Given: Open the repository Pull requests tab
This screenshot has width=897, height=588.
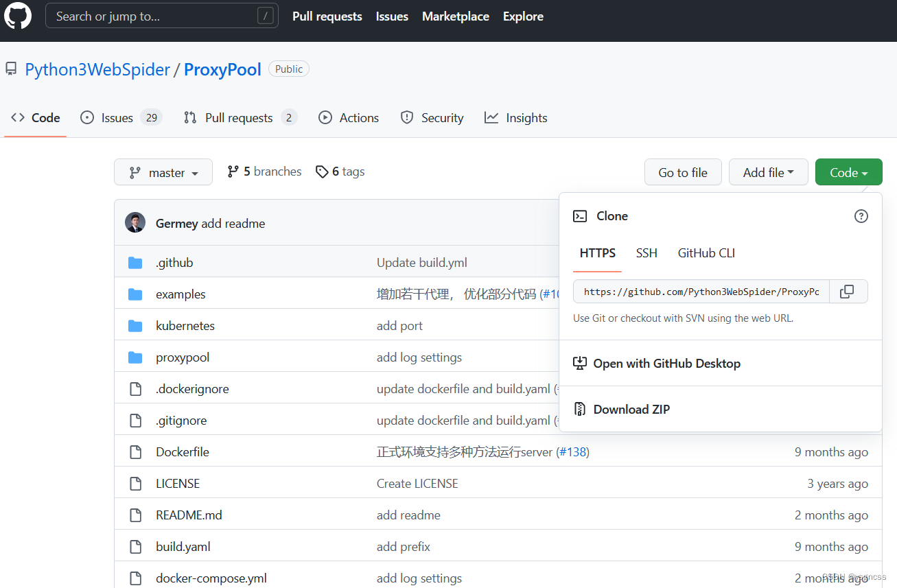Looking at the screenshot, I should [240, 118].
